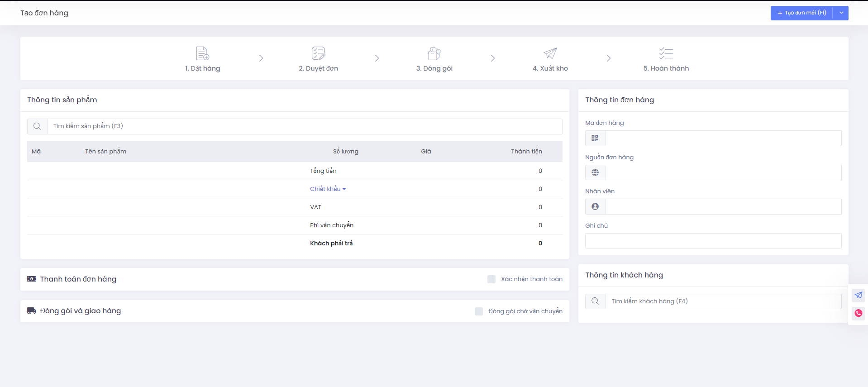Open the floating blue send message icon

point(858,296)
